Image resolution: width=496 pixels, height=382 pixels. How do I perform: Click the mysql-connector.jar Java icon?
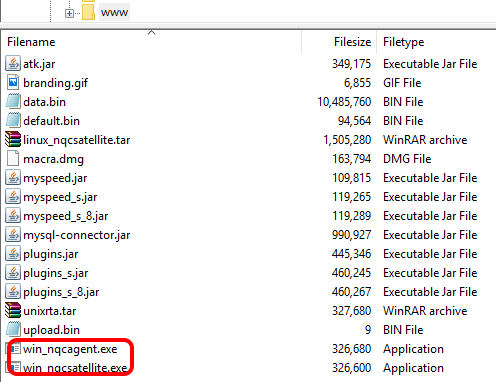(x=13, y=235)
